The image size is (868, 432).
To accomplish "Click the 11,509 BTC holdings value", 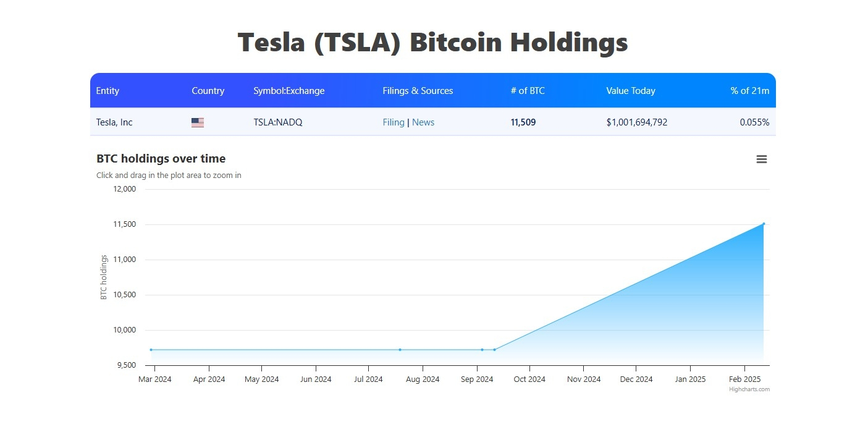I will (x=523, y=122).
